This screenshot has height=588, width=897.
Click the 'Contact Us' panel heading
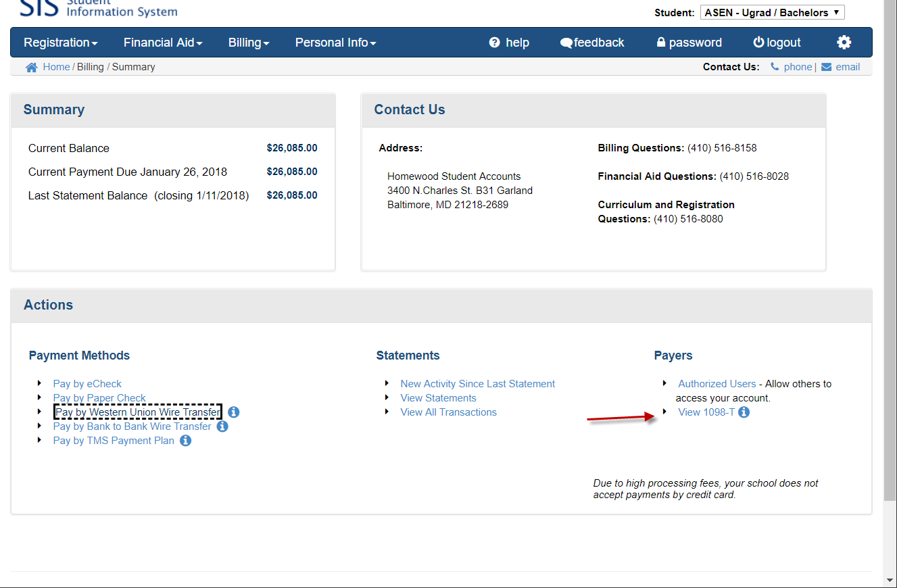410,109
